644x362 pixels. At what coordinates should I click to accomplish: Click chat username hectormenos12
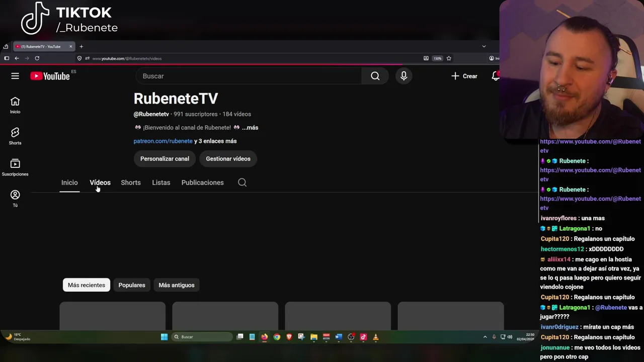pyautogui.click(x=562, y=249)
